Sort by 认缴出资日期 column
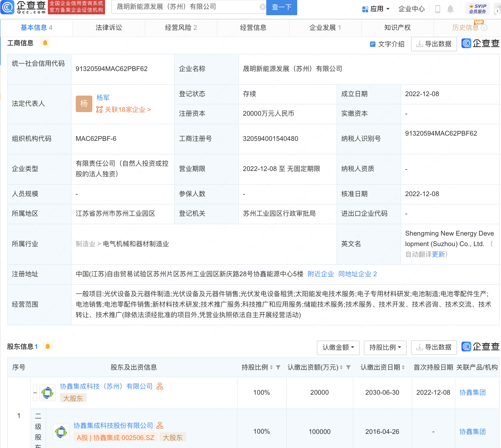 pyautogui.click(x=403, y=367)
